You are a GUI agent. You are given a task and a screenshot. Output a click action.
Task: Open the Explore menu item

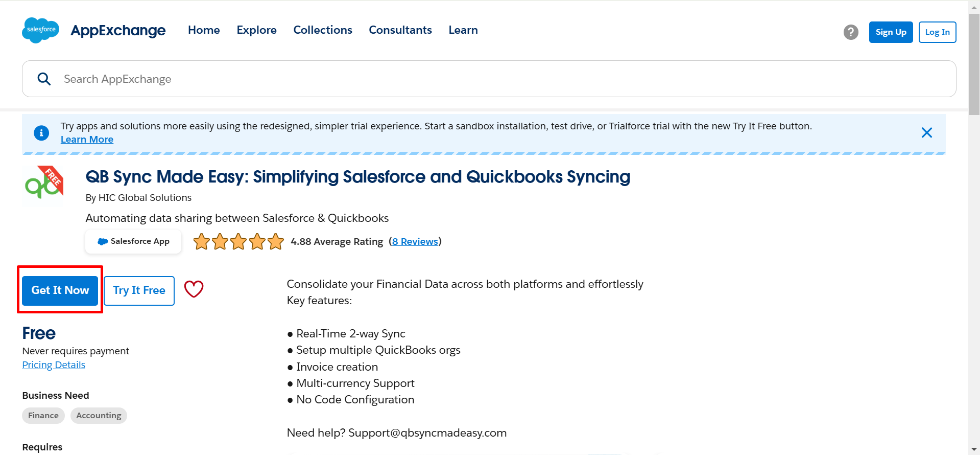256,30
